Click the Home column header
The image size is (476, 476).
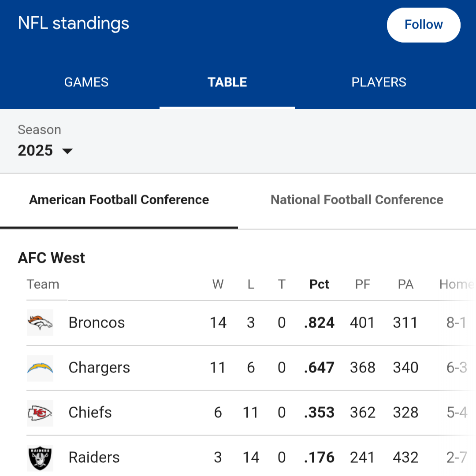click(457, 284)
